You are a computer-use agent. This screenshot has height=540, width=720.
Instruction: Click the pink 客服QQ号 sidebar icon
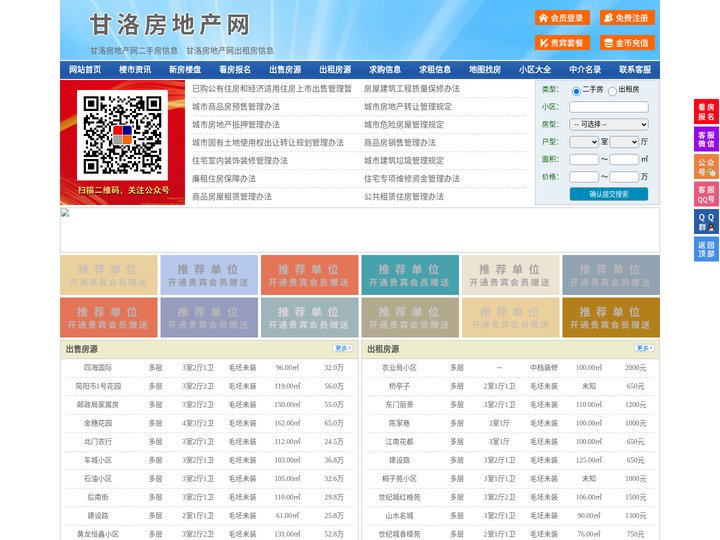706,194
